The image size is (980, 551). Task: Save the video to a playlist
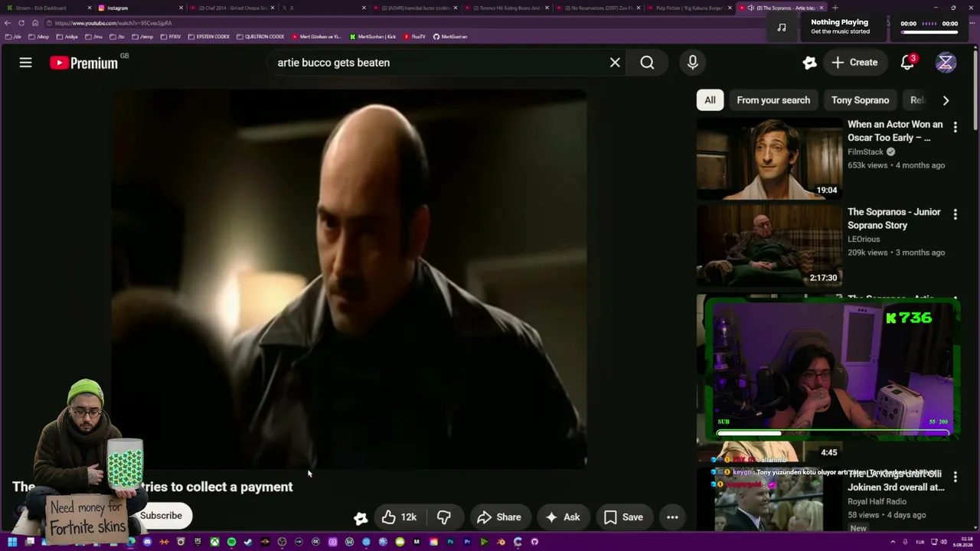point(623,517)
